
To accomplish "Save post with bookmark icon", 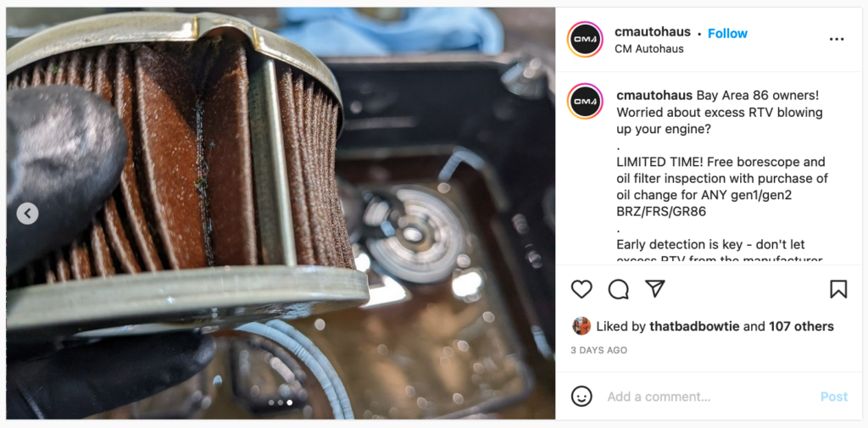I will click(x=838, y=289).
